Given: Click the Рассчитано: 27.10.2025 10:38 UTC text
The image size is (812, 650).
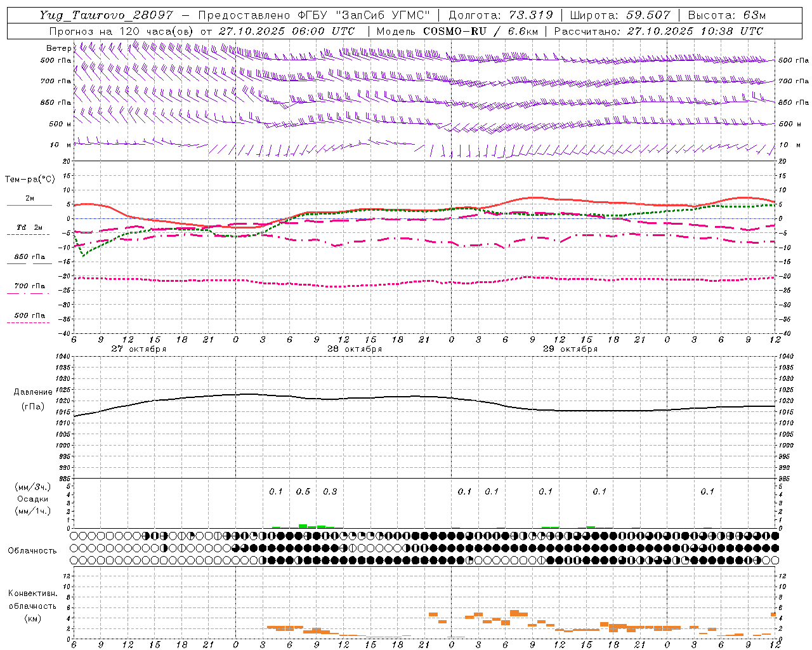Looking at the screenshot, I should (658, 31).
